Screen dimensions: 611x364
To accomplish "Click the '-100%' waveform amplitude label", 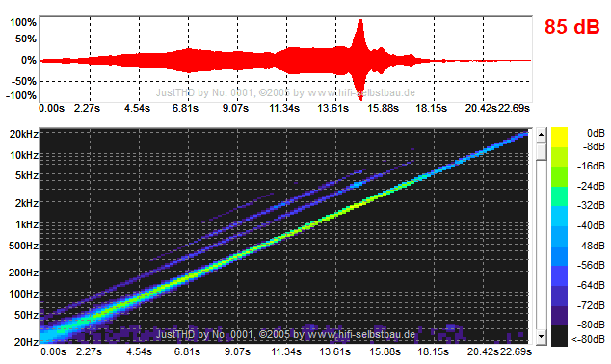I will pos(21,95).
